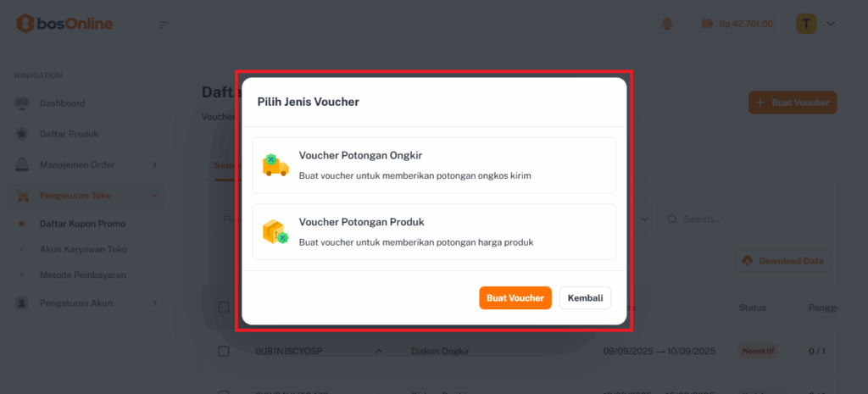The image size is (868, 394).
Task: Click the wallet balance icon
Action: click(x=707, y=24)
